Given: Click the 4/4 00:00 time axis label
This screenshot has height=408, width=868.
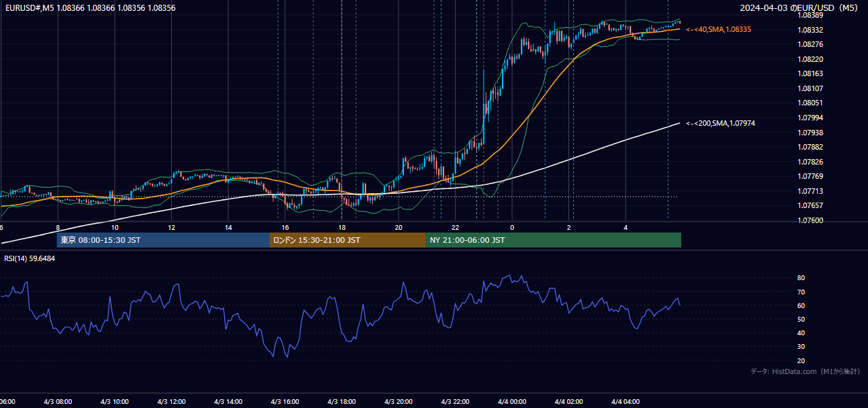Looking at the screenshot, I should 512,402.
